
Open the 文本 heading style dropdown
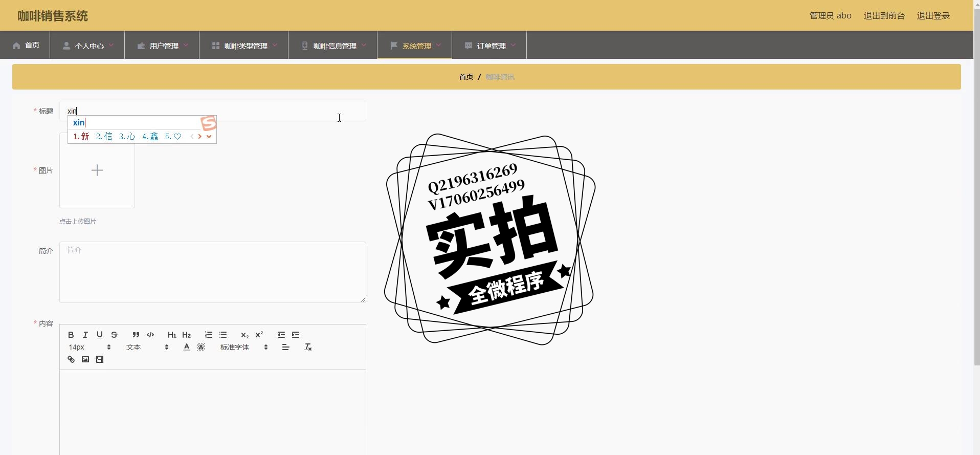click(x=147, y=347)
